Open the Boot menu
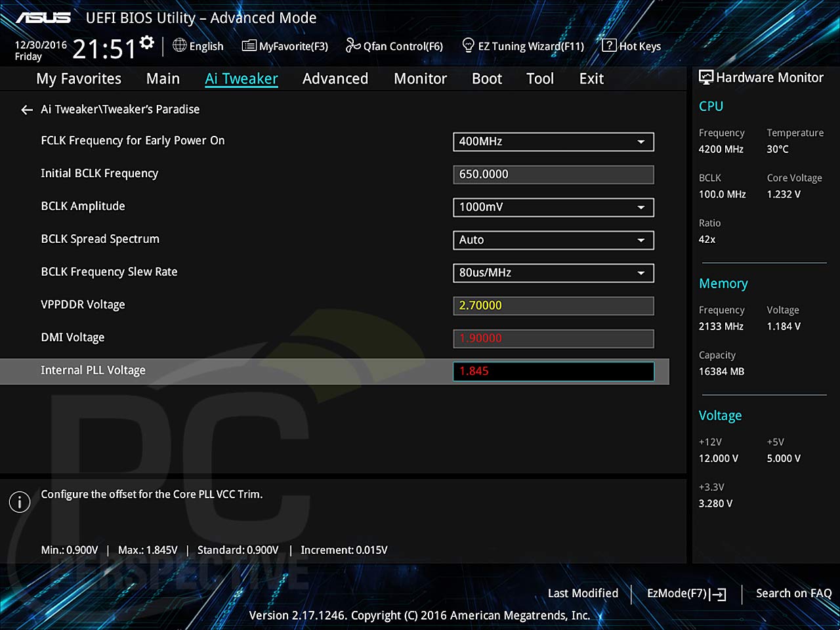The image size is (840, 630). 486,78
